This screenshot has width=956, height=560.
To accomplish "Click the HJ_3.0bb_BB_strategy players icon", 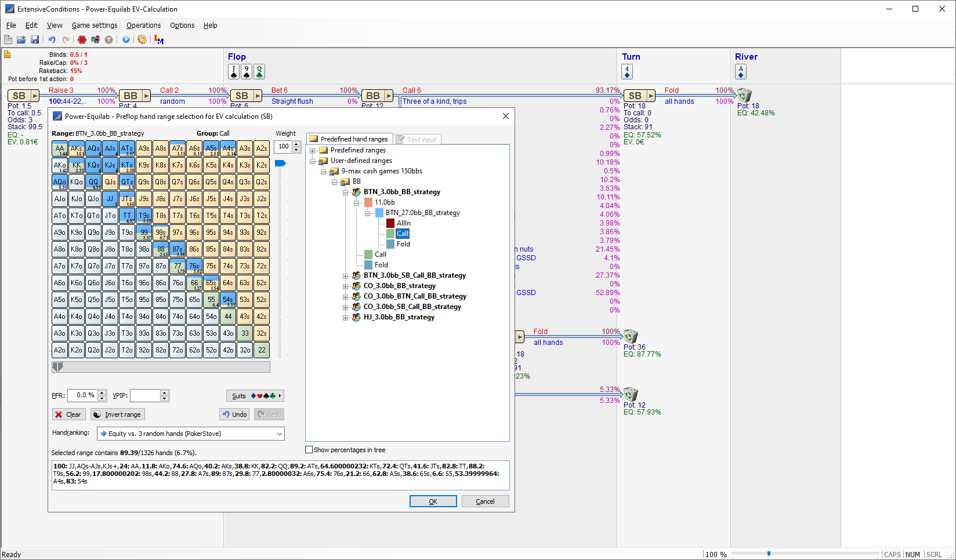I will coord(357,317).
